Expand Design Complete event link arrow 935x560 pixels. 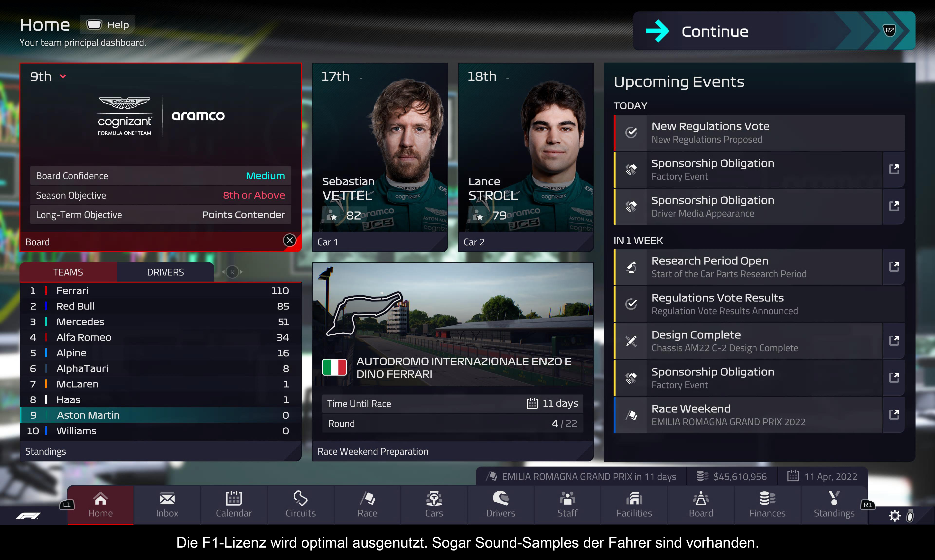click(x=894, y=341)
